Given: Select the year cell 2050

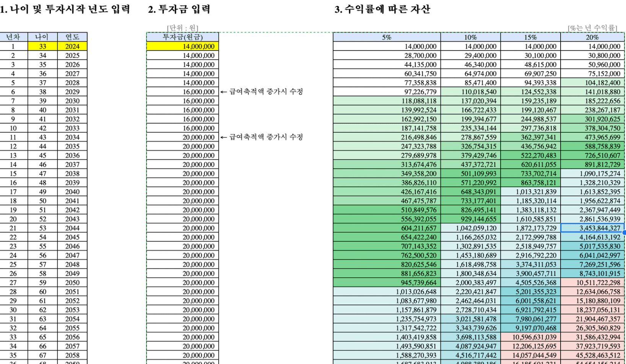Looking at the screenshot, I should [x=72, y=283].
